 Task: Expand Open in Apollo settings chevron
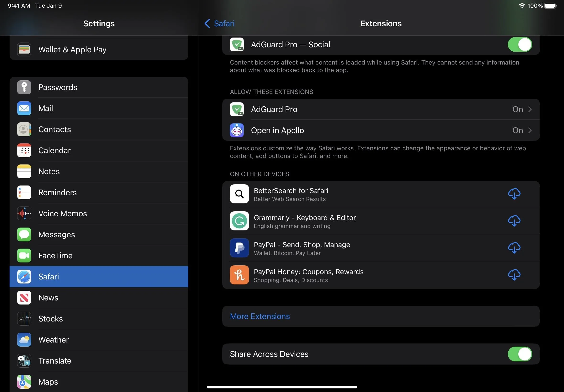click(530, 131)
